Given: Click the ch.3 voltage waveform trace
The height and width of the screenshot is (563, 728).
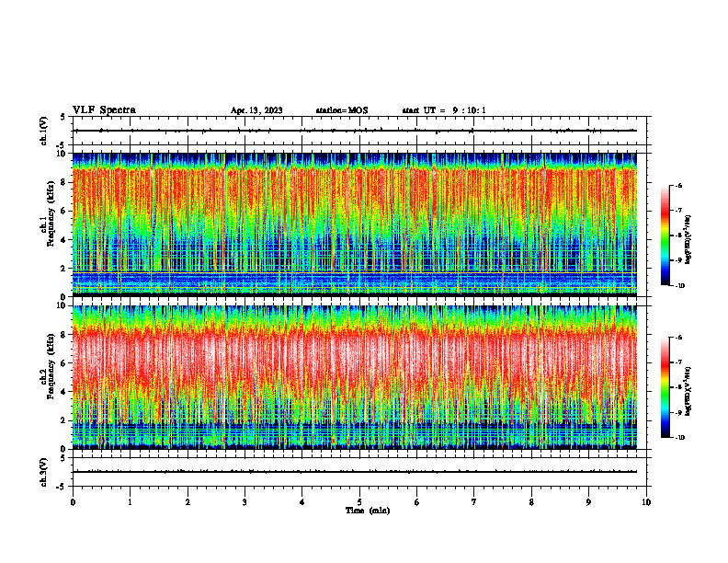Looking at the screenshot, I should [354, 472].
